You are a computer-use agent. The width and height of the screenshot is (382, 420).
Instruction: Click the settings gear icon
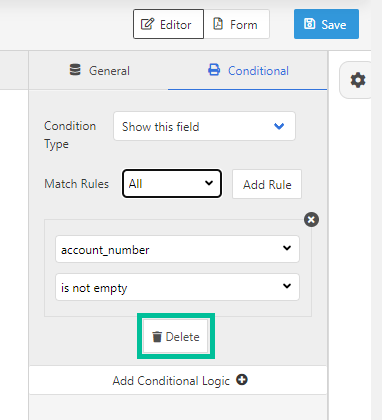pyautogui.click(x=358, y=80)
